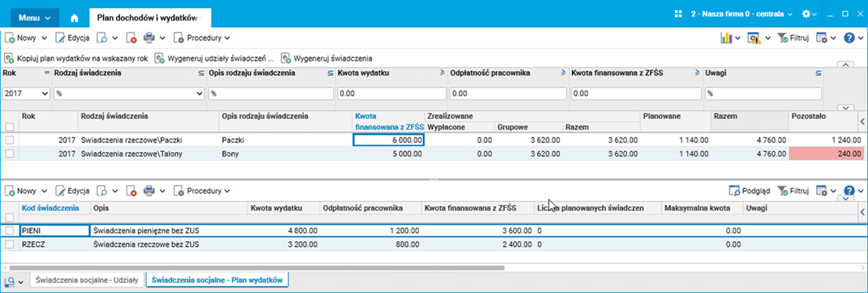Click Wygeneruj świadczenia button

click(x=326, y=59)
